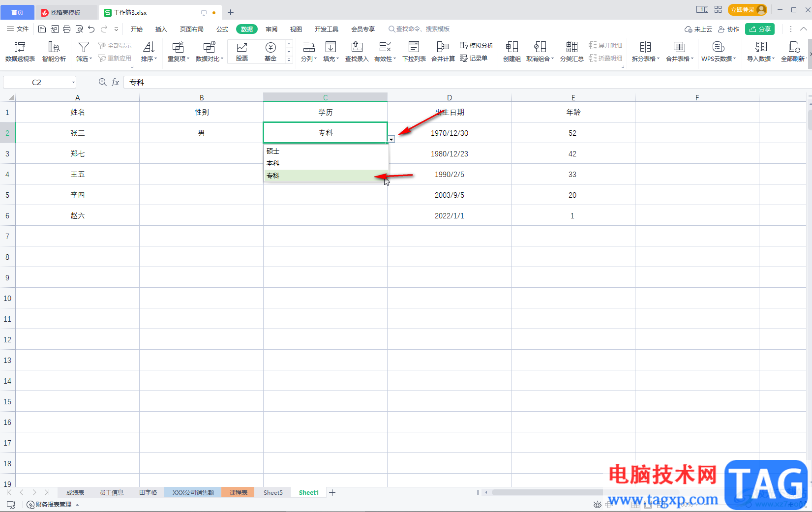This screenshot has width=812, height=512.
Task: Open the 数据透视表 pivot table tool
Action: click(x=20, y=52)
